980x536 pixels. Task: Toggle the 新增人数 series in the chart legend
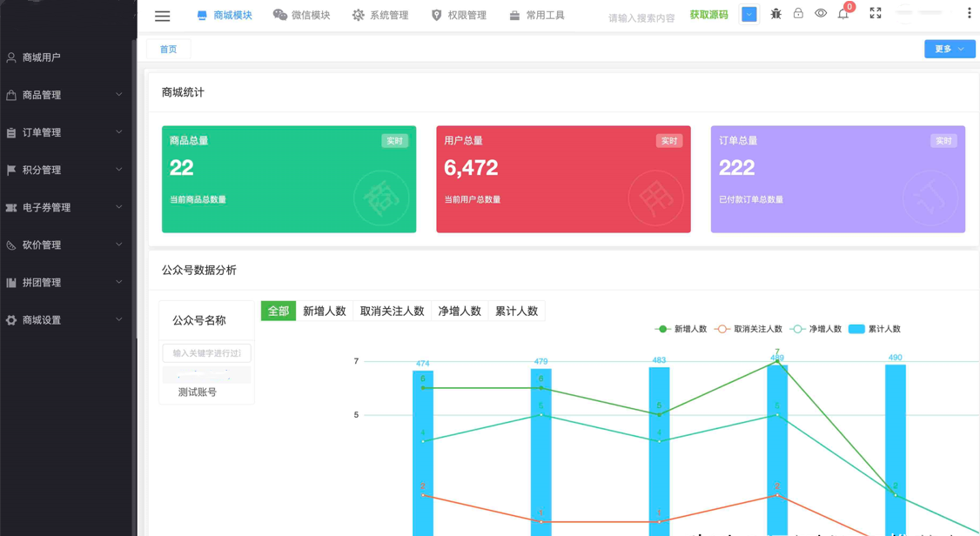(x=681, y=329)
